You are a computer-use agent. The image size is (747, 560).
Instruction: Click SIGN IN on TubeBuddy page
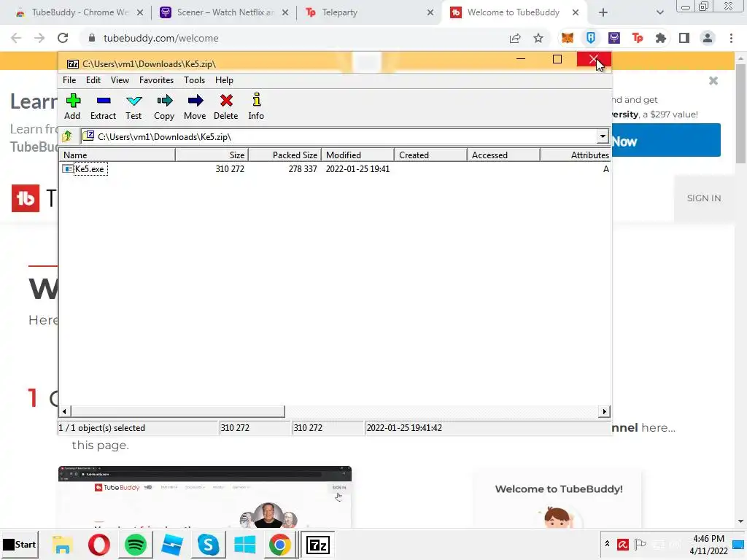point(704,198)
